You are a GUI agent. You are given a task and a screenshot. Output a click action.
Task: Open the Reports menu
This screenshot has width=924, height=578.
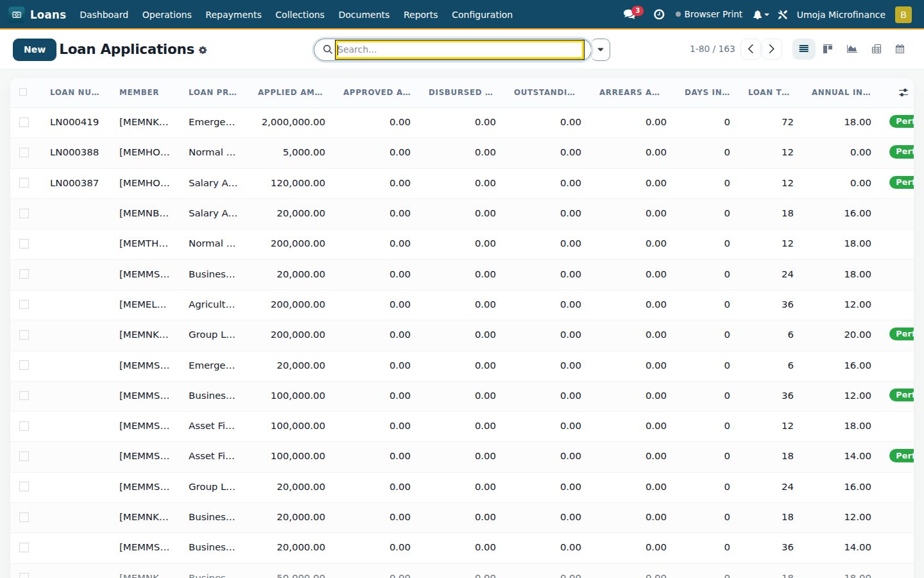[x=421, y=14]
